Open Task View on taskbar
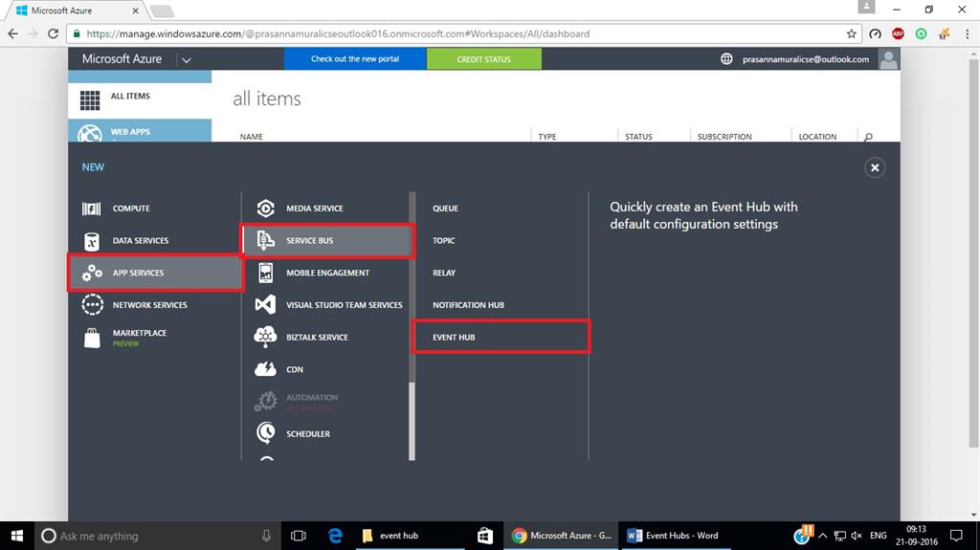The image size is (980, 550). [x=299, y=536]
